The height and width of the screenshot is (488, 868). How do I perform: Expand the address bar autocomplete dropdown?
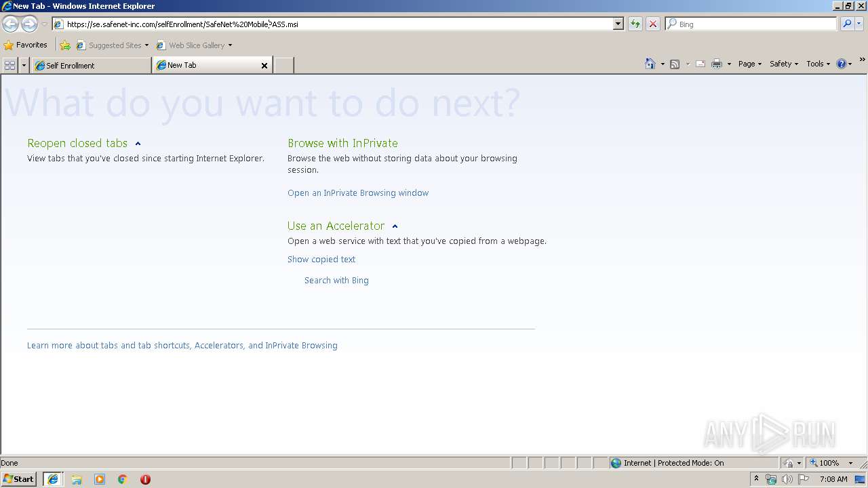(618, 24)
